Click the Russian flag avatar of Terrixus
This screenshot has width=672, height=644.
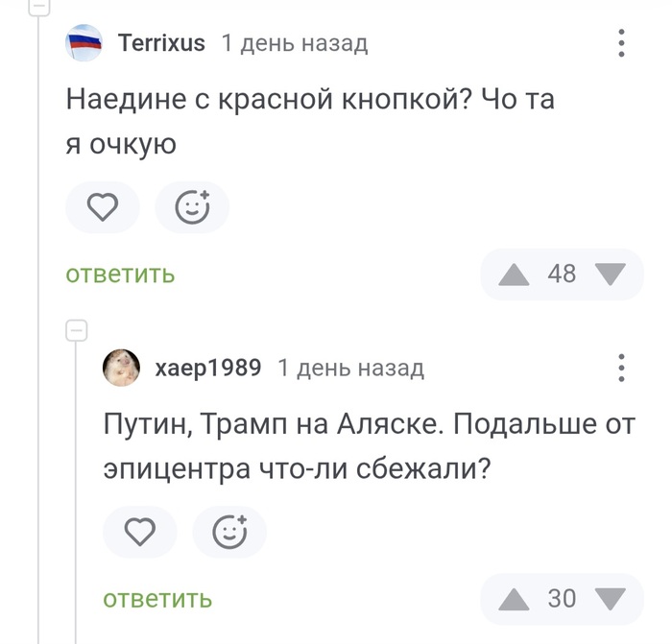84,43
